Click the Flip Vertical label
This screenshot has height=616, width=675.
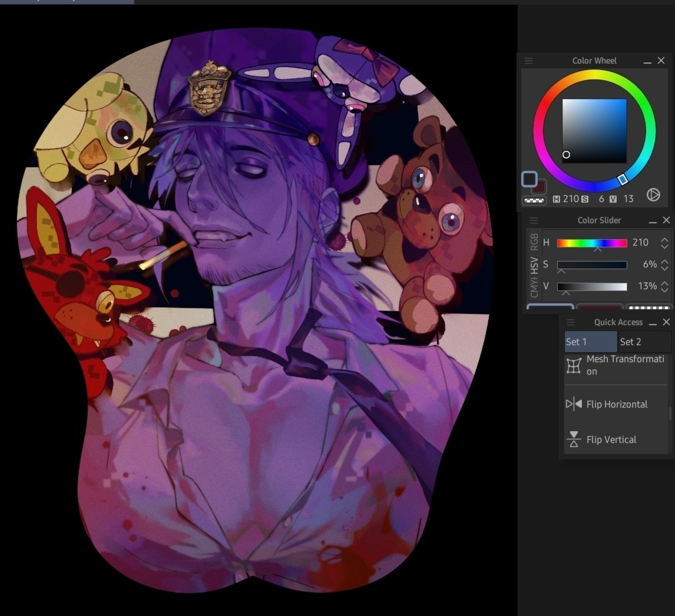pos(611,439)
